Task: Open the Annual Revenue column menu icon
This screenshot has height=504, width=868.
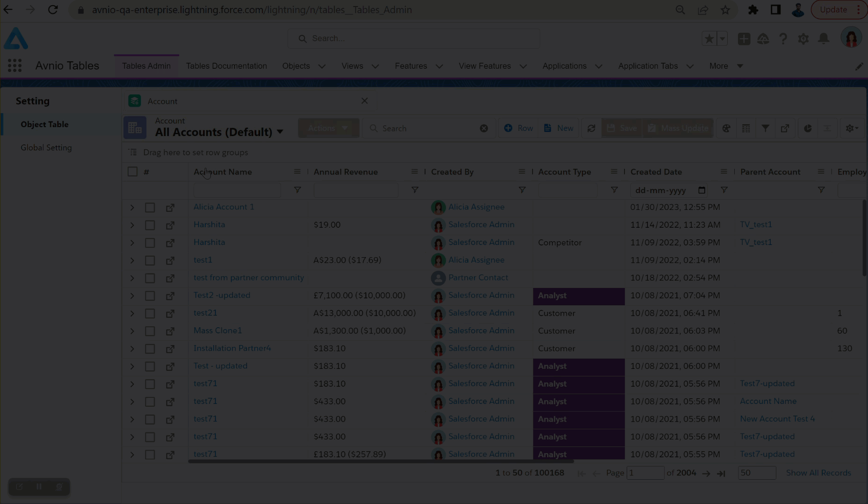Action: click(414, 172)
